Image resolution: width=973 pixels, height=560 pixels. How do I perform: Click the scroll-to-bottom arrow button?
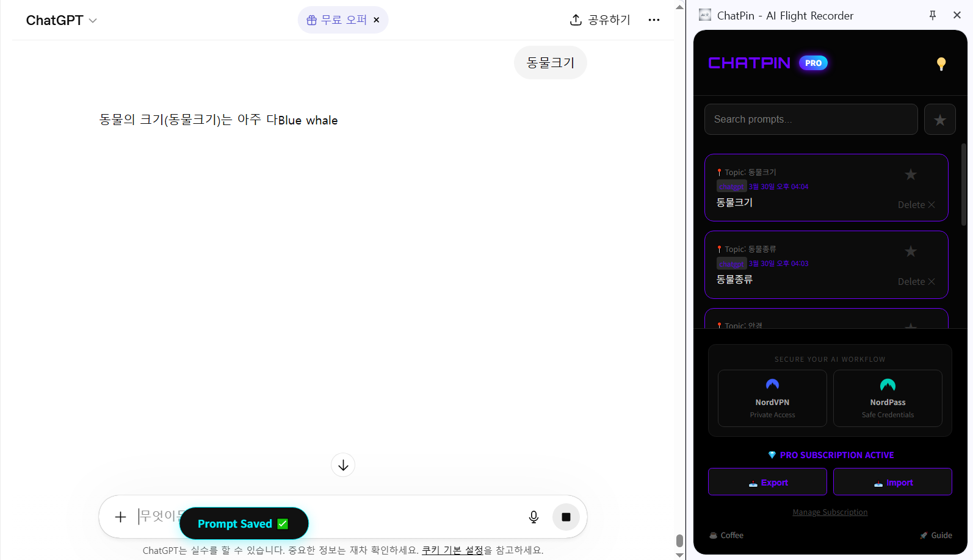click(x=343, y=465)
